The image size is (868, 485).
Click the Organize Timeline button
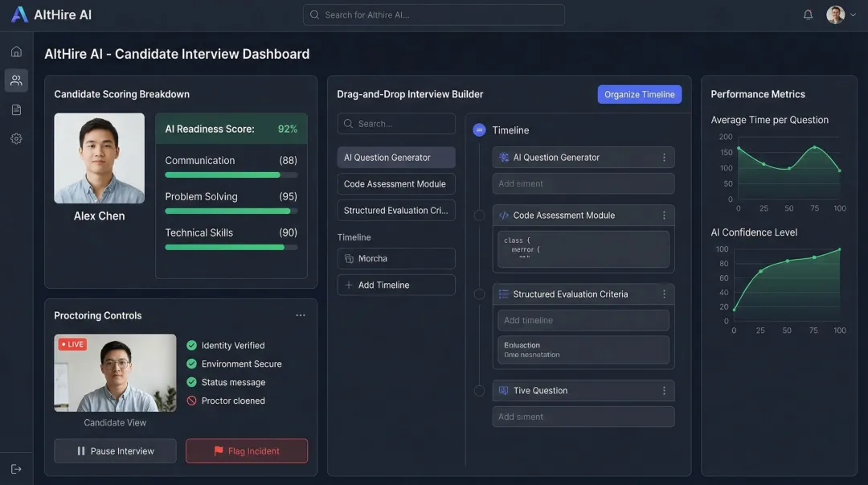click(x=639, y=94)
